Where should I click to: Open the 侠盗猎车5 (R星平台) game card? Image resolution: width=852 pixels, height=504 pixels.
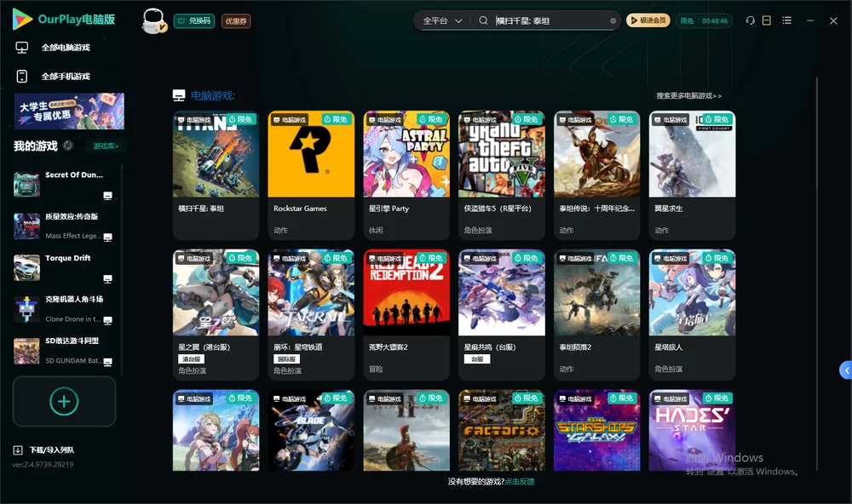[x=502, y=175]
